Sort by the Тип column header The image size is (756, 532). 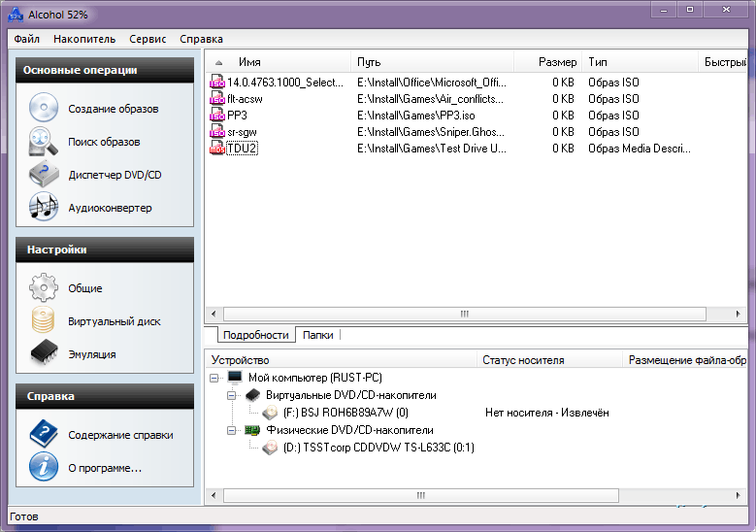click(641, 62)
